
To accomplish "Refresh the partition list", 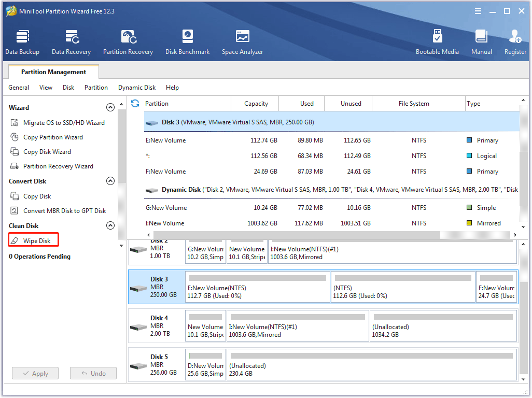I will 134,103.
